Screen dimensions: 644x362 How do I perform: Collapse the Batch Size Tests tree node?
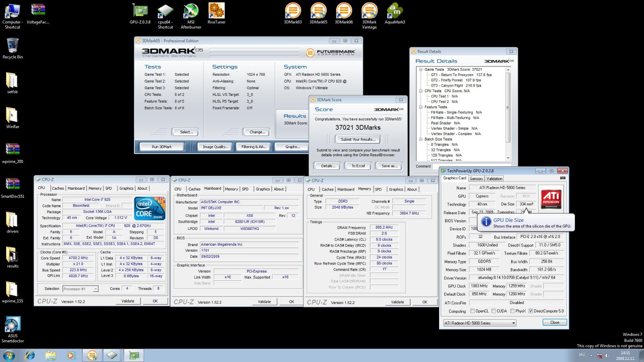[421, 139]
